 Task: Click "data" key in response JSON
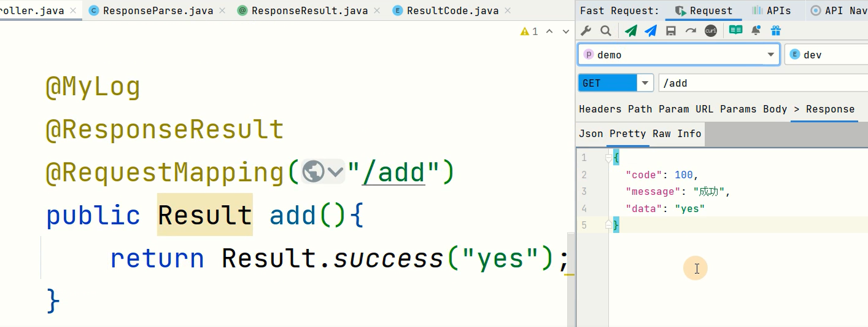click(x=644, y=209)
